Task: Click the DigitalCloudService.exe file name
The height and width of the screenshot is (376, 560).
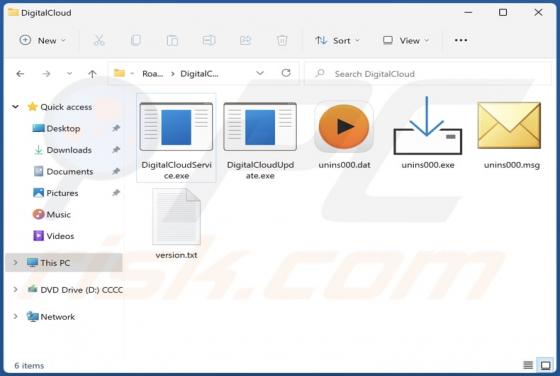Action: coord(176,170)
